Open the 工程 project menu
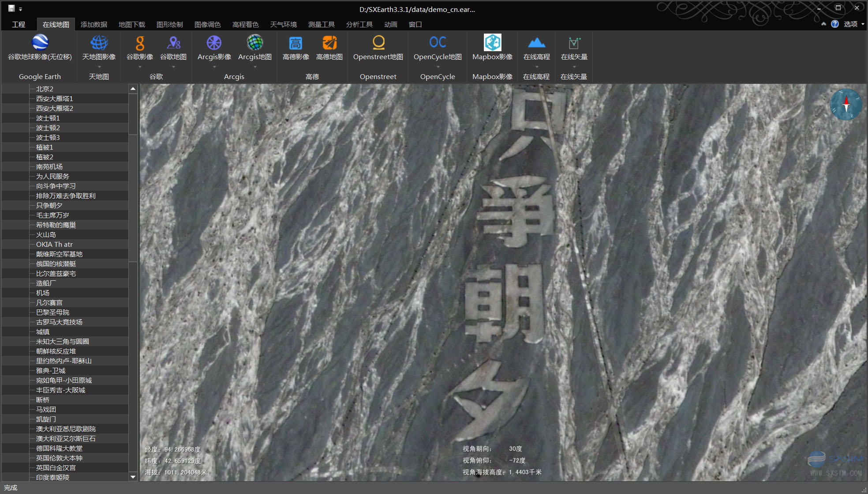Screen dimensions: 868x494 (19, 24)
